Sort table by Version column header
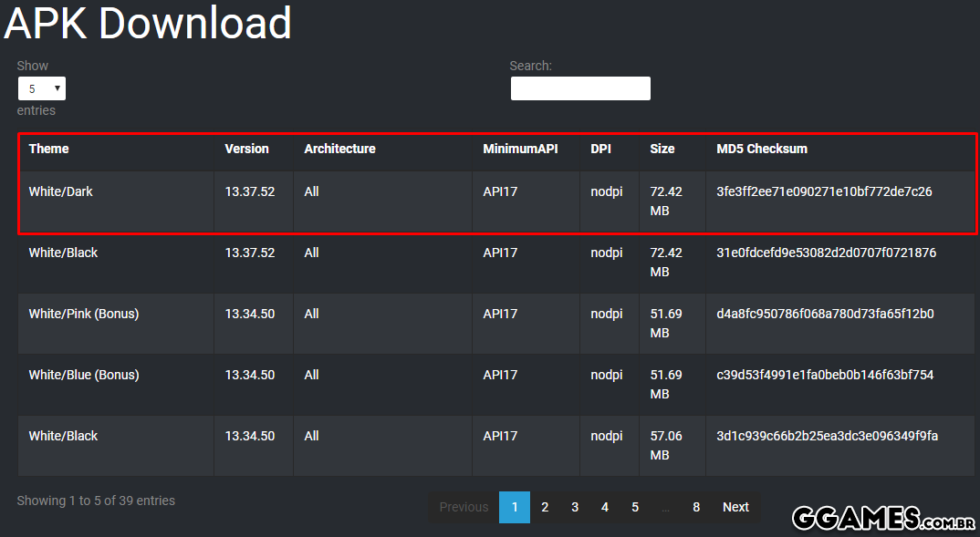This screenshot has width=980, height=537. pos(246,149)
